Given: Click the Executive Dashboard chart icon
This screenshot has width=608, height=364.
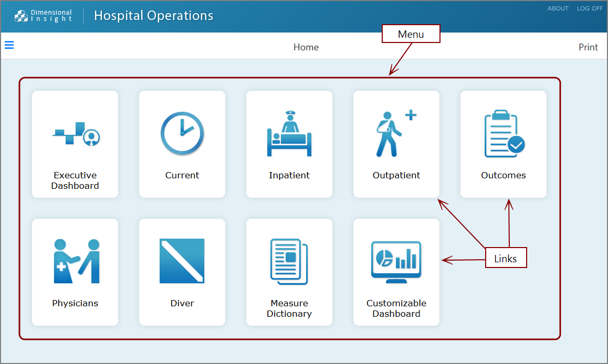Looking at the screenshot, I should tap(76, 134).
